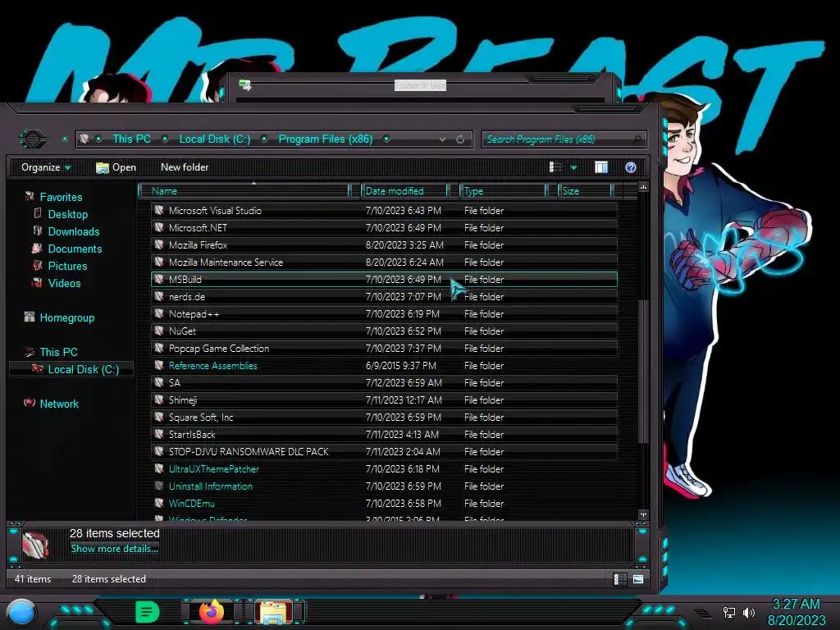Viewport: 840px width, 630px height.
Task: Click the MSBuild folder icon
Action: [159, 279]
